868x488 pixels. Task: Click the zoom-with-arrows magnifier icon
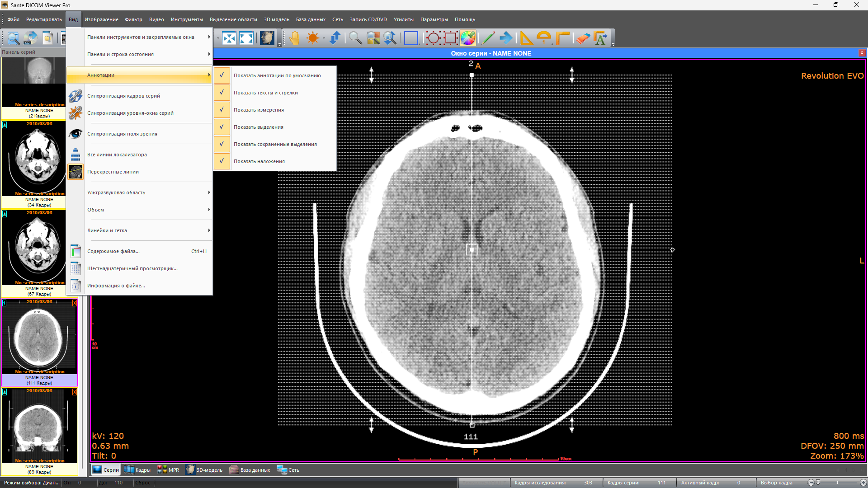click(x=390, y=38)
